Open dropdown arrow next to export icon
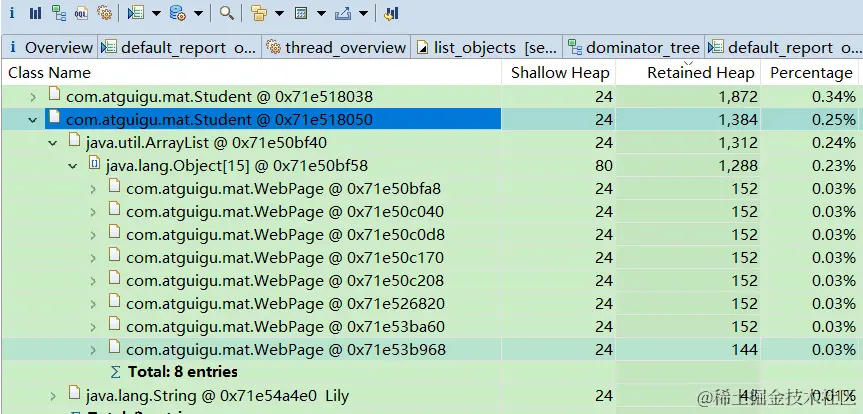Image resolution: width=863 pixels, height=414 pixels. pyautogui.click(x=363, y=13)
